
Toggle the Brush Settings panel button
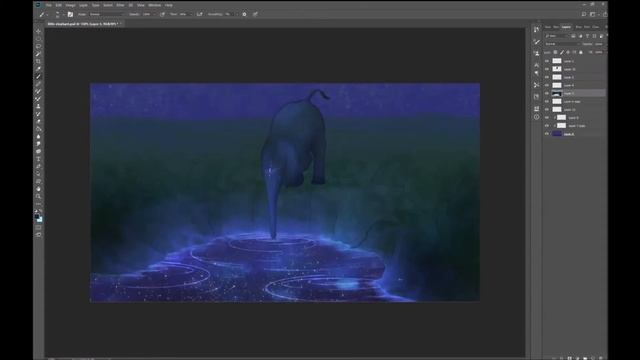70,14
